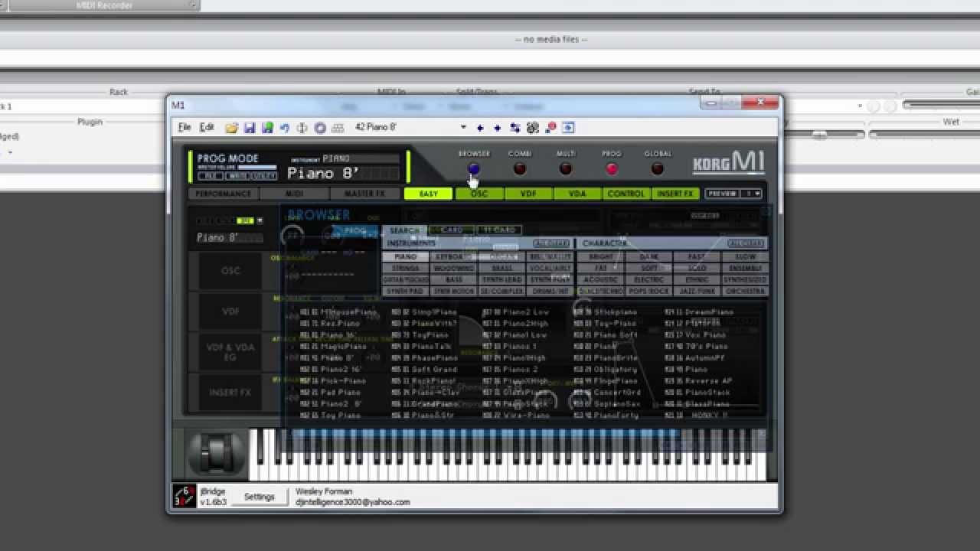This screenshot has height=551, width=980.
Task: Toggle the BRIGHT character filter
Action: tap(601, 257)
